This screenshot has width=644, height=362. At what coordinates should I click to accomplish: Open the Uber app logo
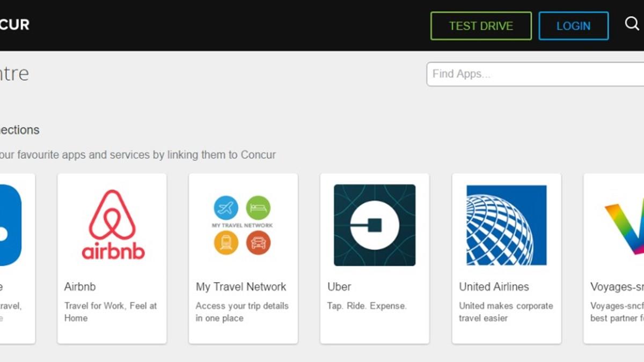pyautogui.click(x=375, y=225)
